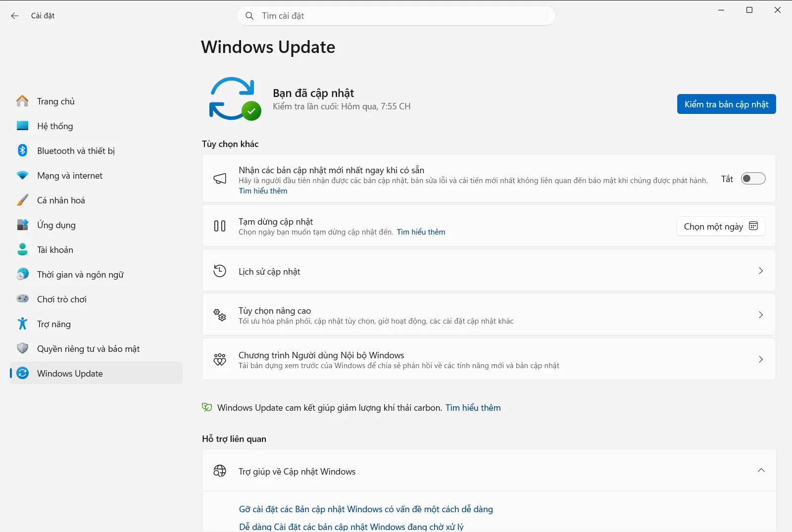Click the Trang chủ home icon

coord(22,101)
